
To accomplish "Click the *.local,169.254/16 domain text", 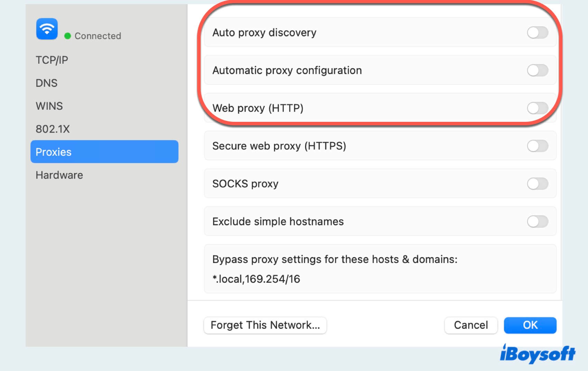I will (x=256, y=279).
